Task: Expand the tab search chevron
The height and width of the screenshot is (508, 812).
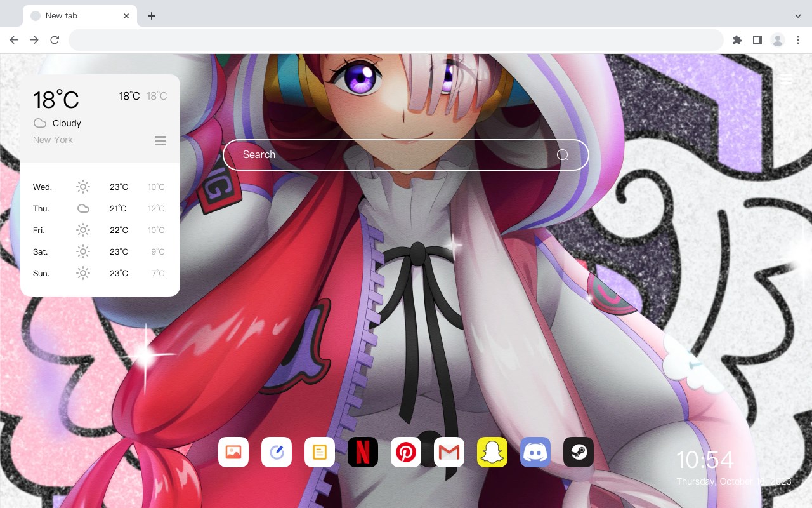Action: (x=798, y=16)
